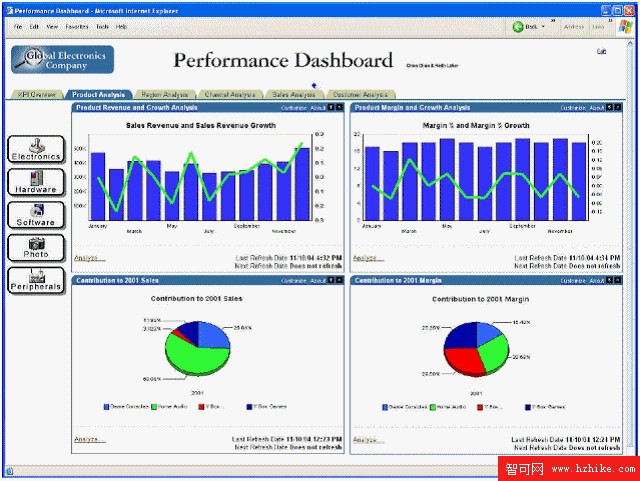Click the Address toolbar label

[x=574, y=27]
